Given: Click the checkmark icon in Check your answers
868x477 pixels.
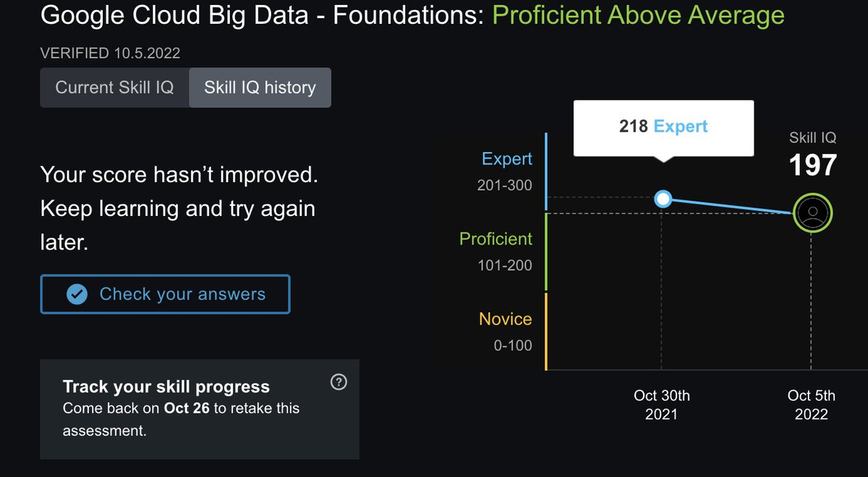Looking at the screenshot, I should click(x=77, y=294).
